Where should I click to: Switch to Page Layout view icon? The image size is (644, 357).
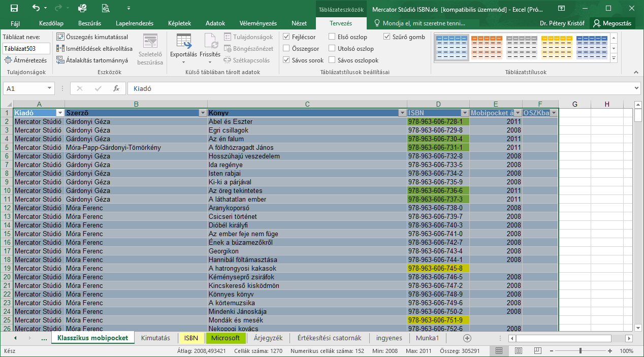point(518,351)
